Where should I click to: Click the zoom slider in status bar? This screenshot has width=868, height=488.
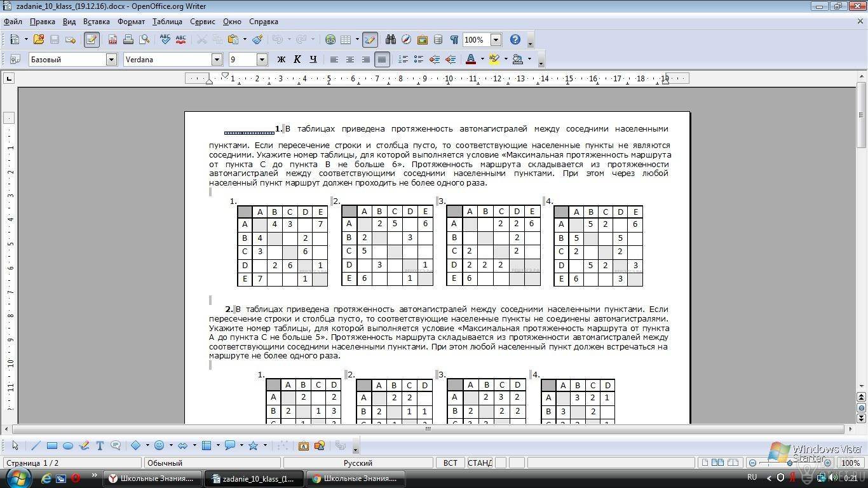tap(790, 463)
